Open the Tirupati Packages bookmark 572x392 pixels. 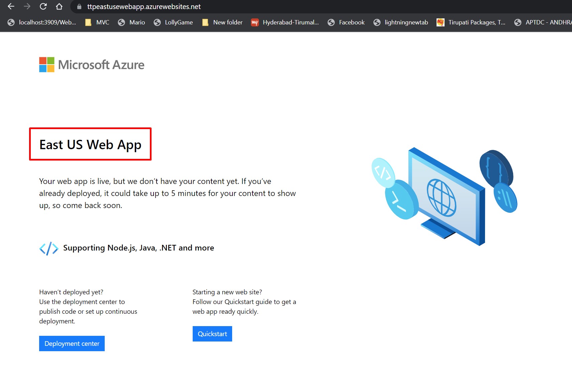471,22
